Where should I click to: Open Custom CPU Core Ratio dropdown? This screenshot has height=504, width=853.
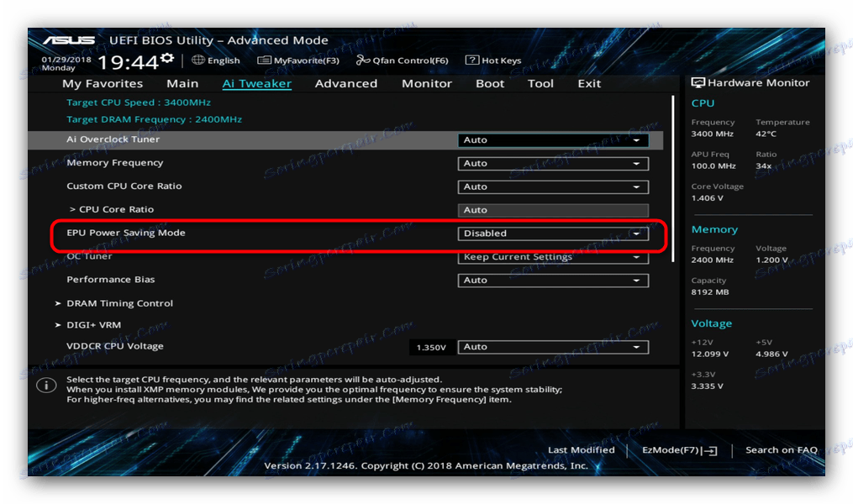(553, 186)
